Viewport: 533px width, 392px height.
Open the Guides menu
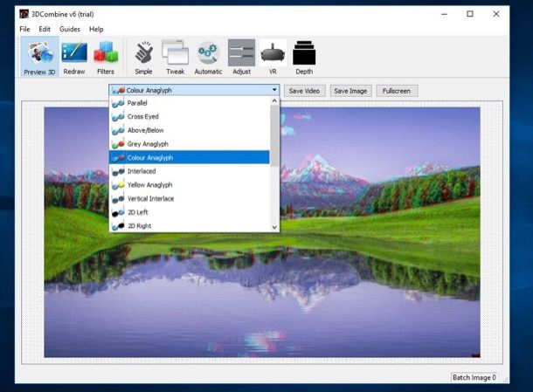(70, 29)
